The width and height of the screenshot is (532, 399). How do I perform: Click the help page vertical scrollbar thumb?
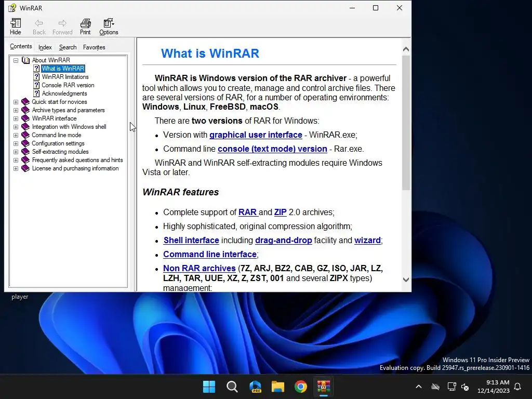point(406,123)
